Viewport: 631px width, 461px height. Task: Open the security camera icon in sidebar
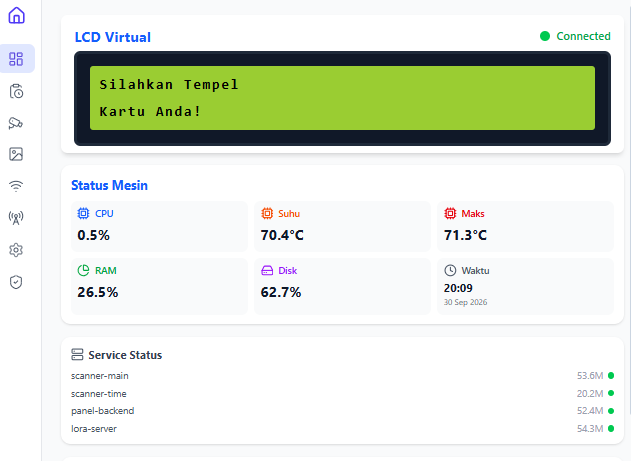click(x=16, y=123)
